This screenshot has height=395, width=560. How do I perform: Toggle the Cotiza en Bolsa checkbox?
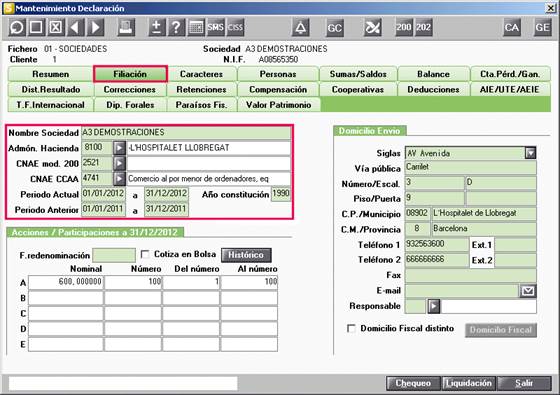pos(145,254)
